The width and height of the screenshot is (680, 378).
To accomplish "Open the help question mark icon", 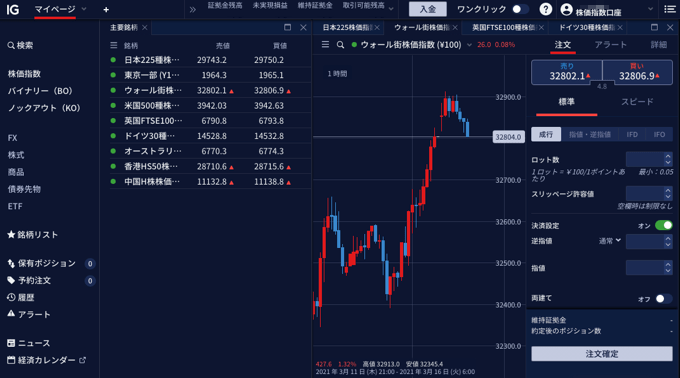I will point(546,9).
